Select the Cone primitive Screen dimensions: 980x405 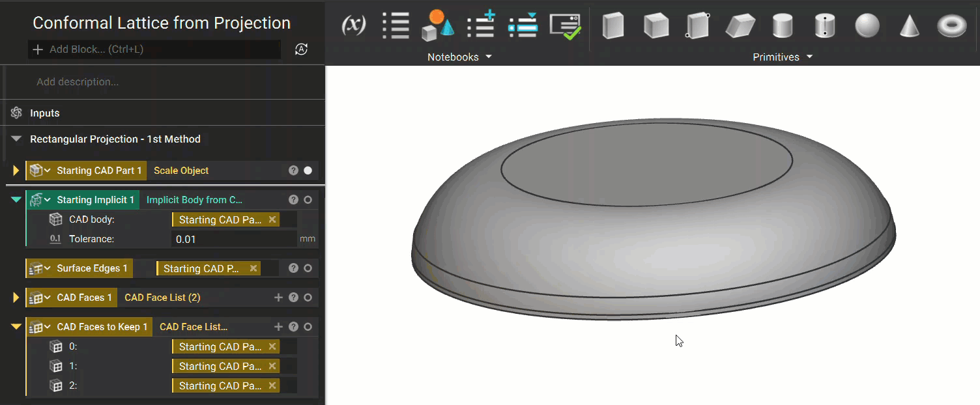pyautogui.click(x=910, y=26)
